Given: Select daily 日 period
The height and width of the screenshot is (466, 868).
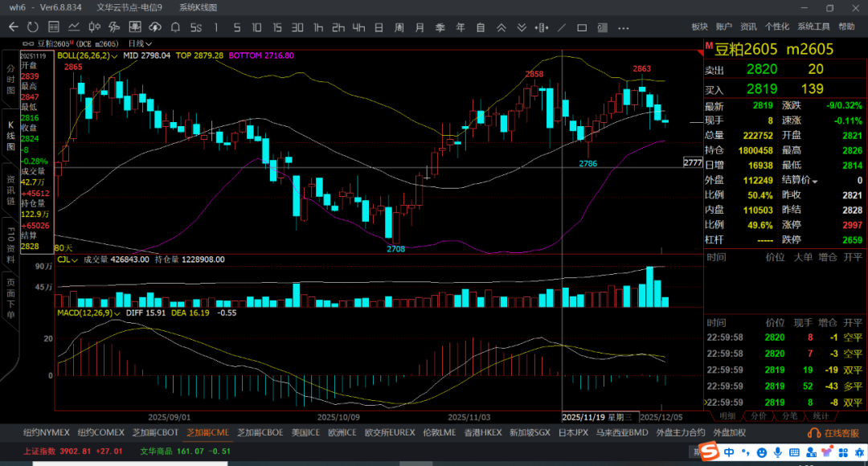Looking at the screenshot, I should 379,27.
